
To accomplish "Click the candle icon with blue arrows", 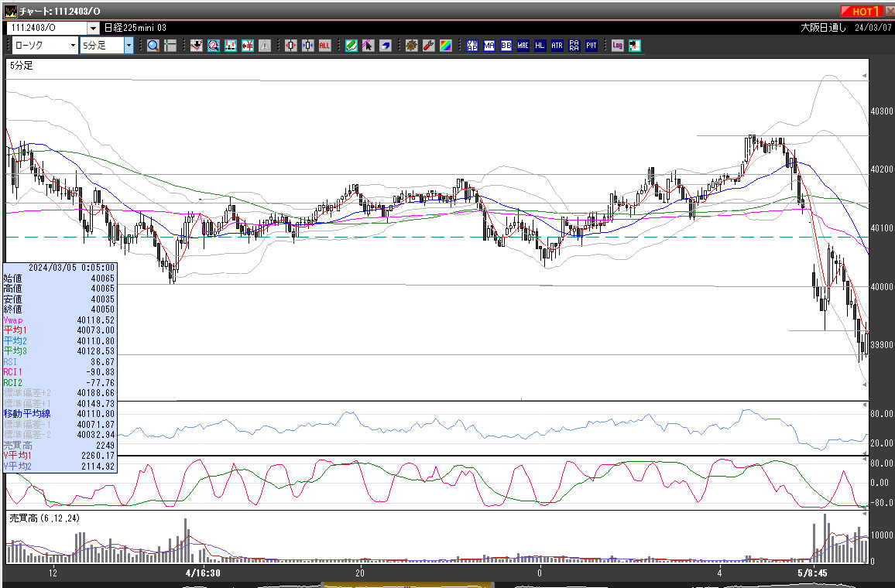I will pyautogui.click(x=307, y=46).
